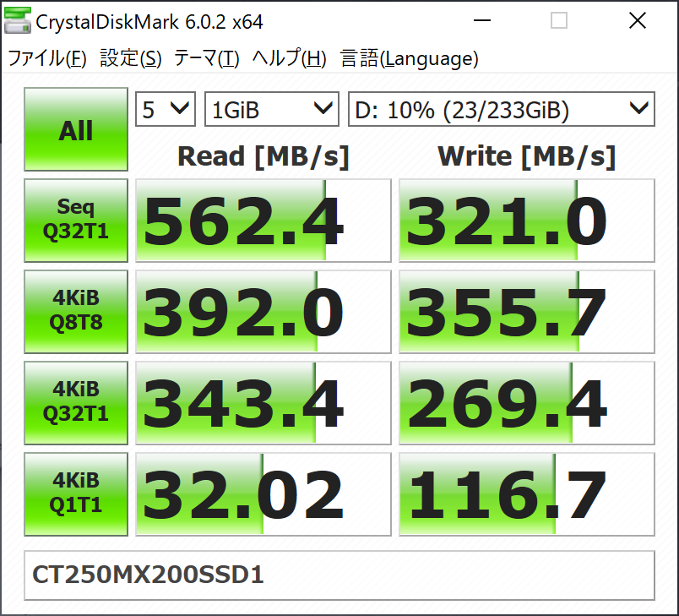Run all benchmarks with the All button
Image resolution: width=679 pixels, height=616 pixels.
[x=76, y=130]
